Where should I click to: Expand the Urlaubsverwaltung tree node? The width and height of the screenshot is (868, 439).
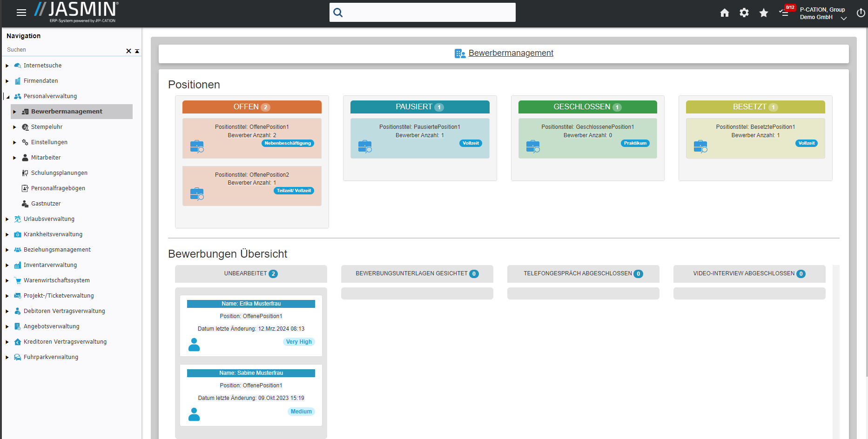(x=7, y=219)
